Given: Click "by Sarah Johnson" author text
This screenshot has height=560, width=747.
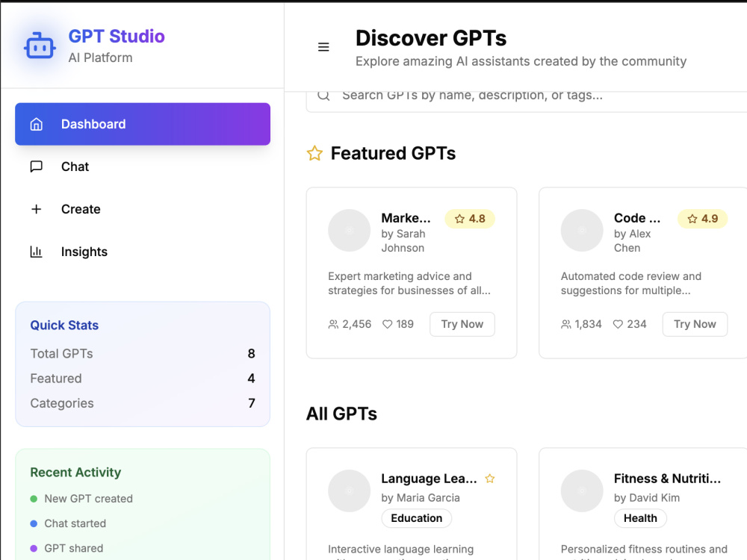Looking at the screenshot, I should coord(403,241).
